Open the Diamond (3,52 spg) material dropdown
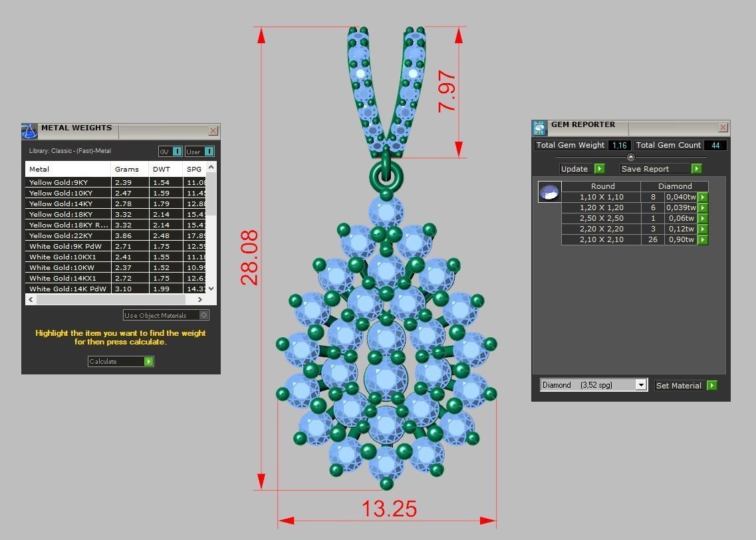The height and width of the screenshot is (540, 756). click(641, 385)
